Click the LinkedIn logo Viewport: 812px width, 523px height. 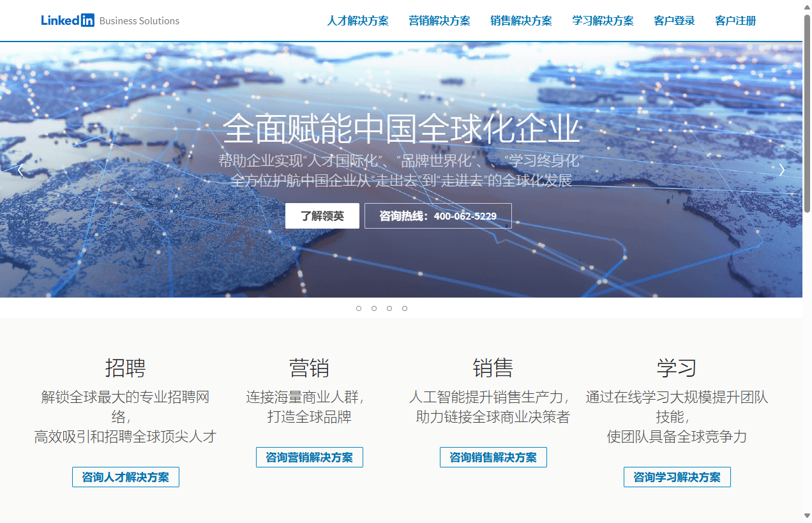coord(67,20)
